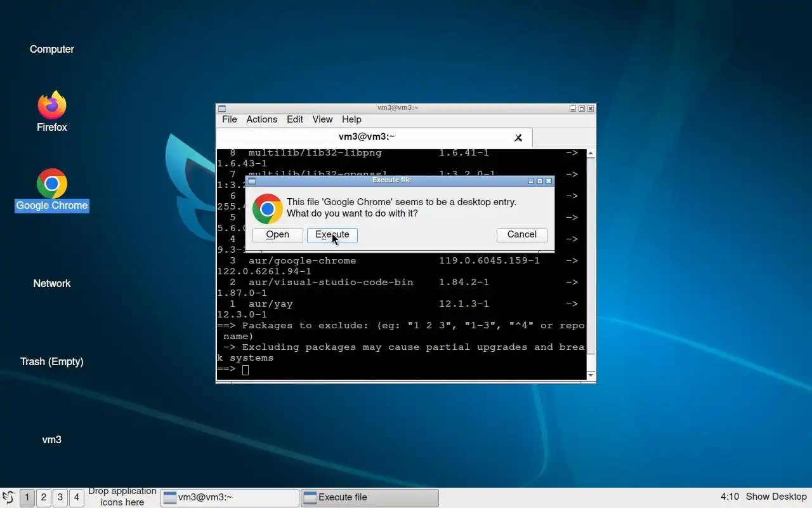This screenshot has width=812, height=508.
Task: Click the Execute button in the dialog
Action: [x=332, y=235]
